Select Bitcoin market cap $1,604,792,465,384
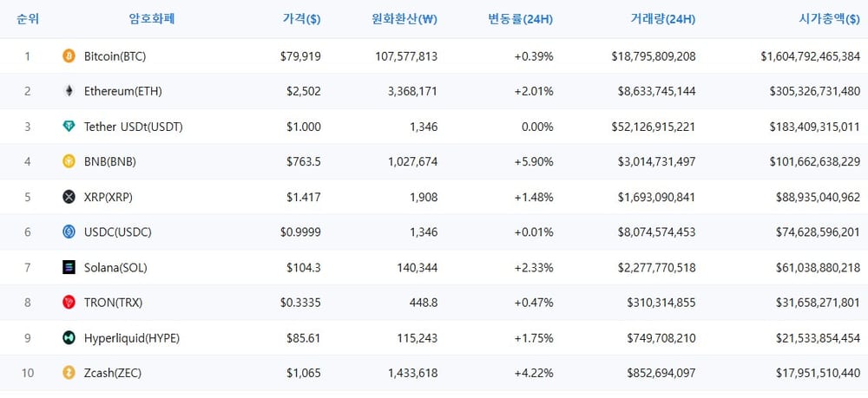This screenshot has height=398, width=868. click(811, 56)
